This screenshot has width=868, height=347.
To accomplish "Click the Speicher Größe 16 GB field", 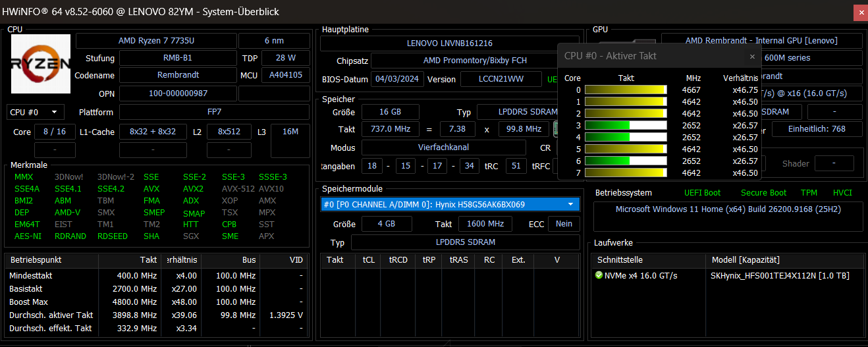I will (390, 112).
